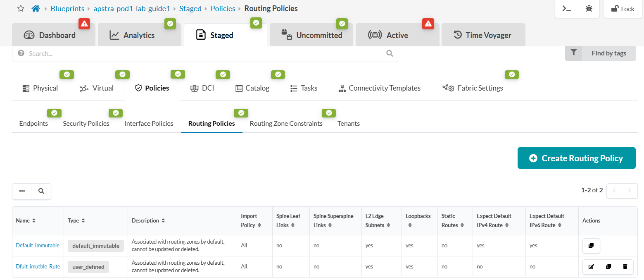The width and height of the screenshot is (644, 280).
Task: Go to home via house icon
Action: coord(36,9)
